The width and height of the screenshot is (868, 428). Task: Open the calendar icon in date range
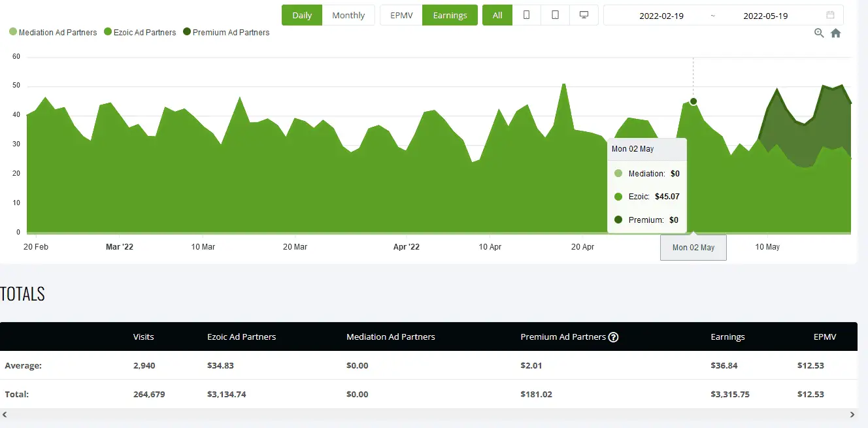pos(830,15)
